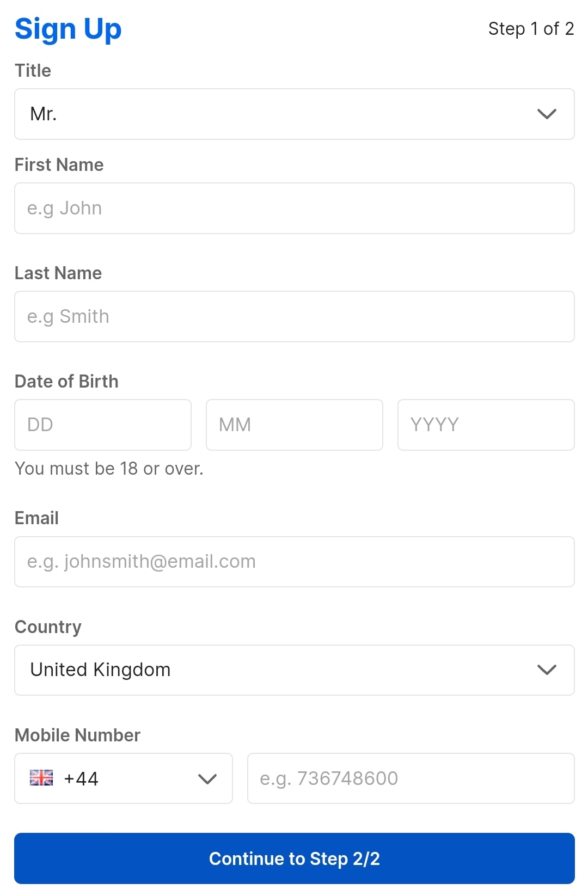Screen dimensions: 588x896
Task: Click the dialing code chevron icon
Action: (207, 778)
